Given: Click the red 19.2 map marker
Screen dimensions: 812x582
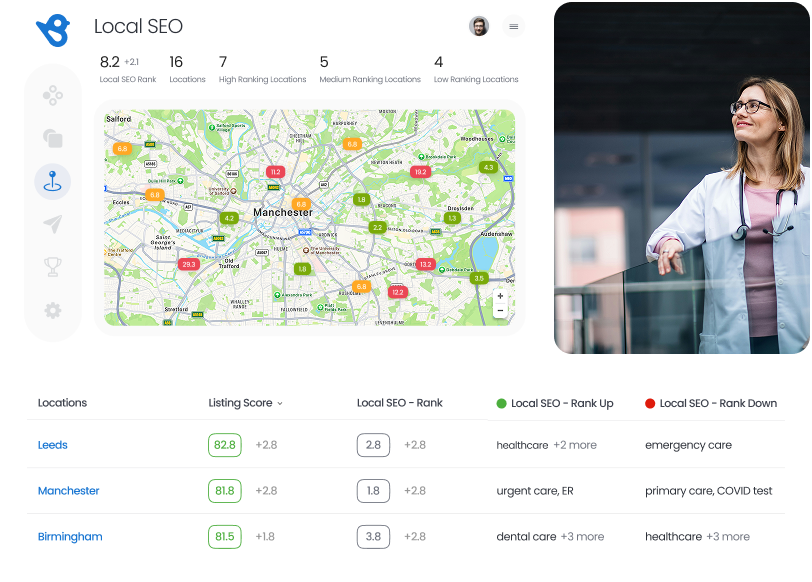Looking at the screenshot, I should pyautogui.click(x=420, y=172).
